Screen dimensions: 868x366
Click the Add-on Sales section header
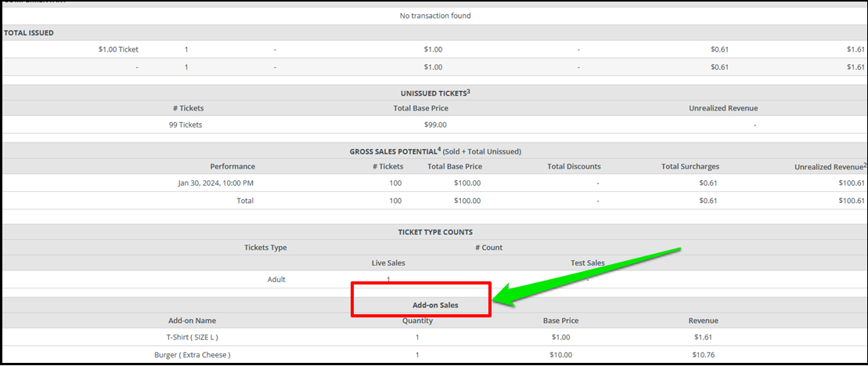click(x=434, y=305)
